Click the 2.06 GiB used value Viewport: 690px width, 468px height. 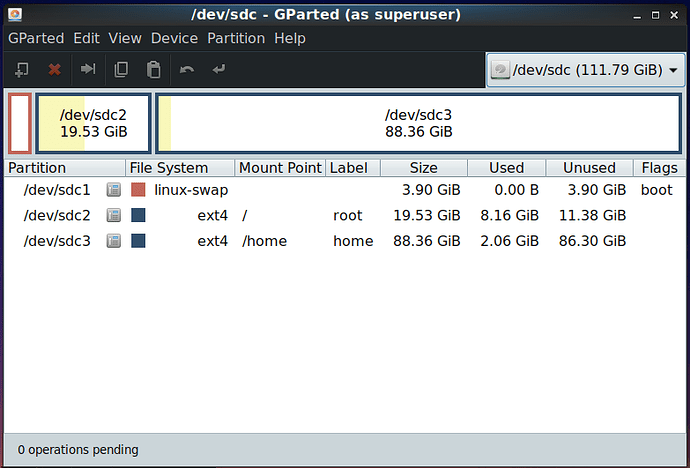coord(509,241)
